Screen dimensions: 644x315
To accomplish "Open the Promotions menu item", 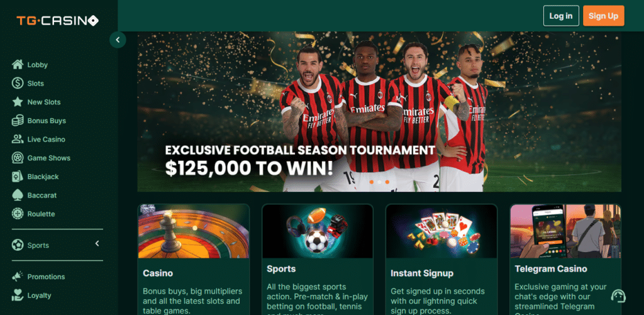I will [38, 277].
